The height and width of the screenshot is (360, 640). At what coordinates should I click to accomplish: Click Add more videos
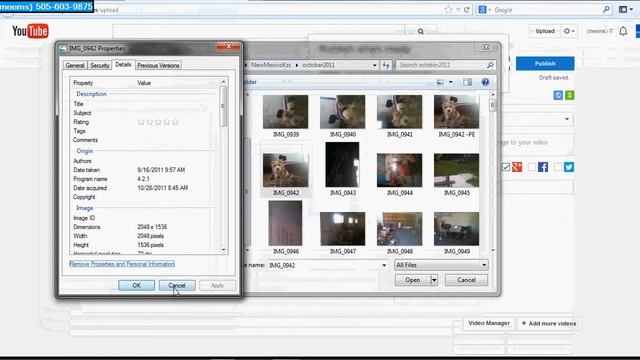point(549,323)
